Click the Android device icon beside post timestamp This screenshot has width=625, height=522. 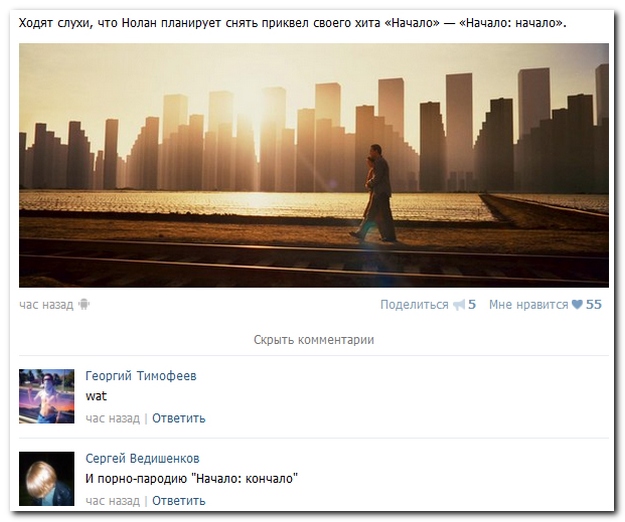84,305
